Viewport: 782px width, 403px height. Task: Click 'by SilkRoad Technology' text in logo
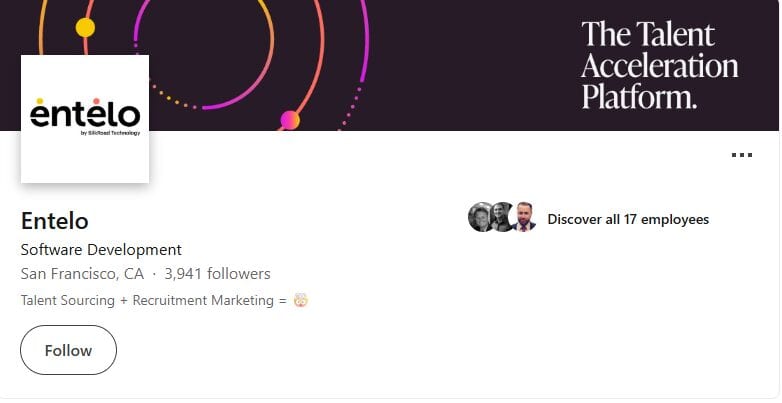pos(110,133)
